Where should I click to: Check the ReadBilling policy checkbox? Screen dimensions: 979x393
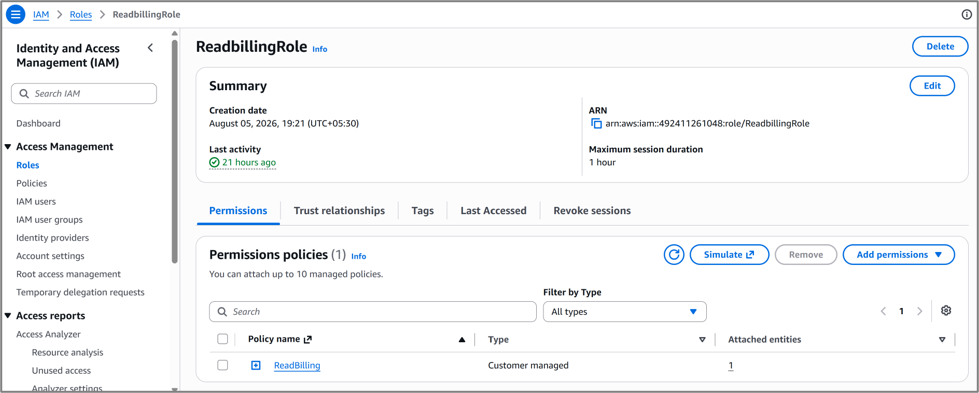coord(222,366)
